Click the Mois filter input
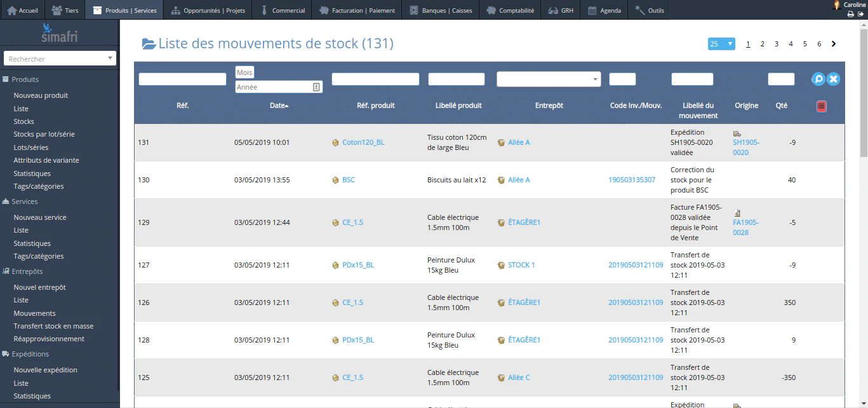This screenshot has height=408, width=868. point(244,72)
